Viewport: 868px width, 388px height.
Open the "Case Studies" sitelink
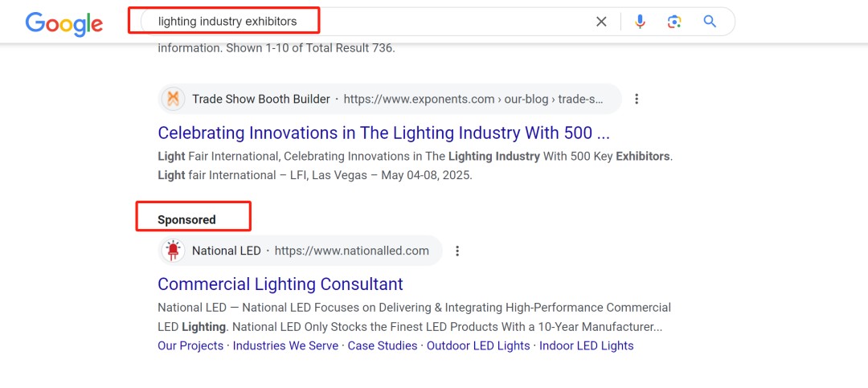click(x=383, y=345)
